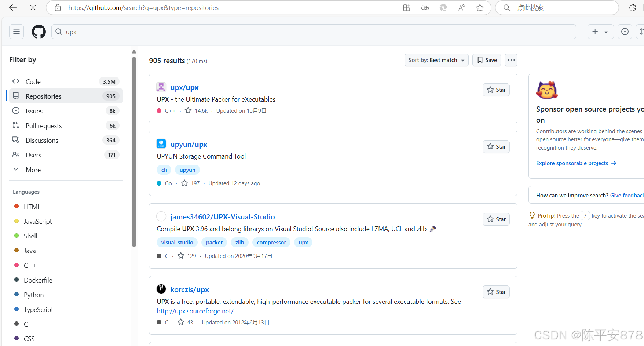The width and height of the screenshot is (644, 346).
Task: Filter results by Repositories
Action: 66,96
